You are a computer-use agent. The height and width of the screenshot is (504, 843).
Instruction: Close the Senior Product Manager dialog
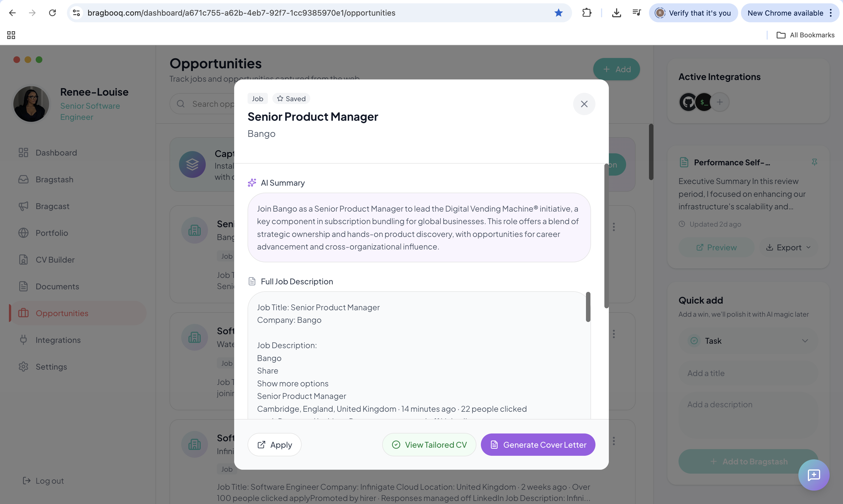coord(584,104)
